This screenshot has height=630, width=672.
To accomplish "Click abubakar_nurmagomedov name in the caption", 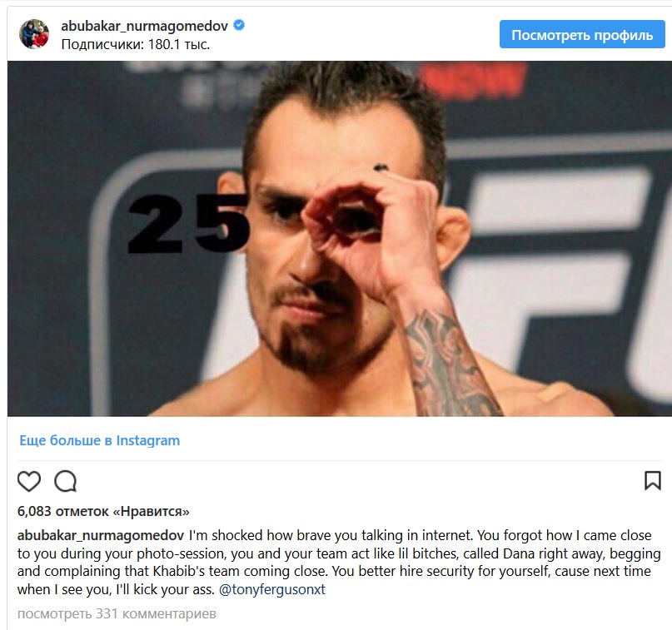I will 101,535.
